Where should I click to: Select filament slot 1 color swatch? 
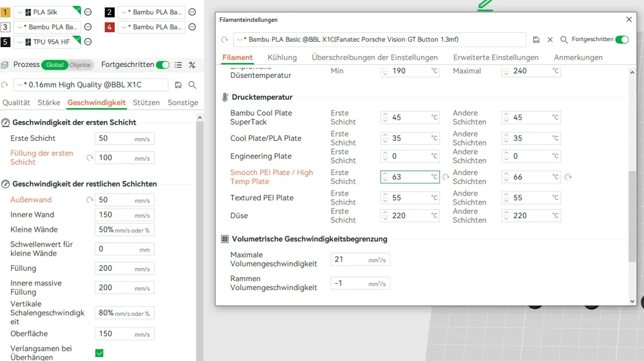tap(5, 12)
